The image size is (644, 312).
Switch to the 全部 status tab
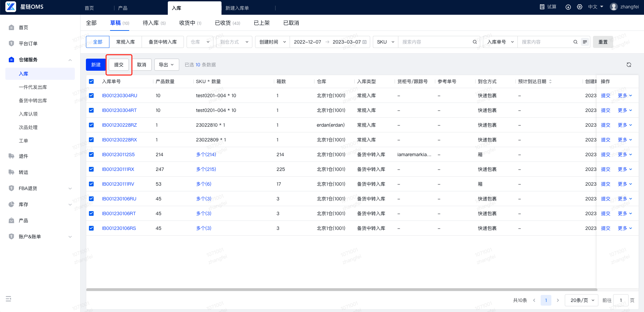[x=91, y=23]
